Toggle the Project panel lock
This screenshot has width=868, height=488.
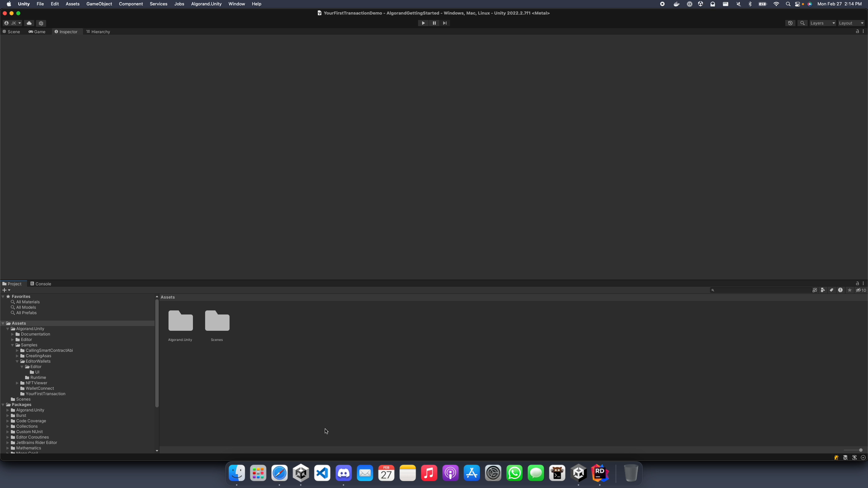coord(857,283)
